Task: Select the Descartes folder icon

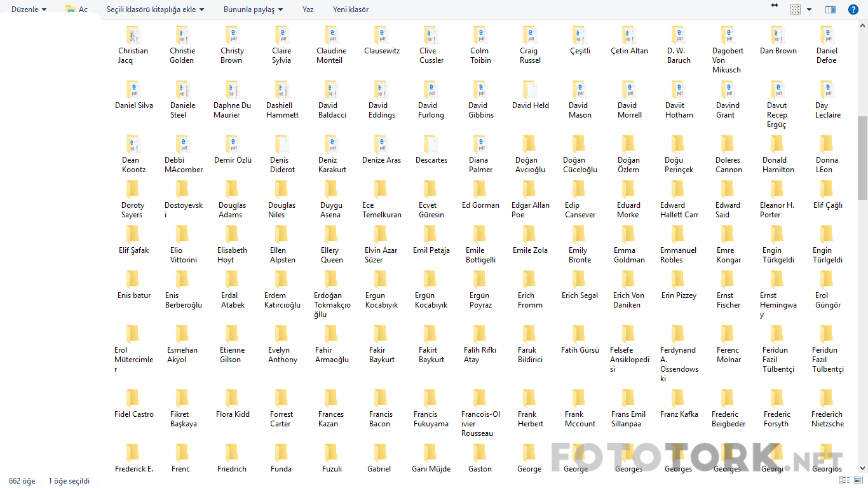Action: [430, 145]
